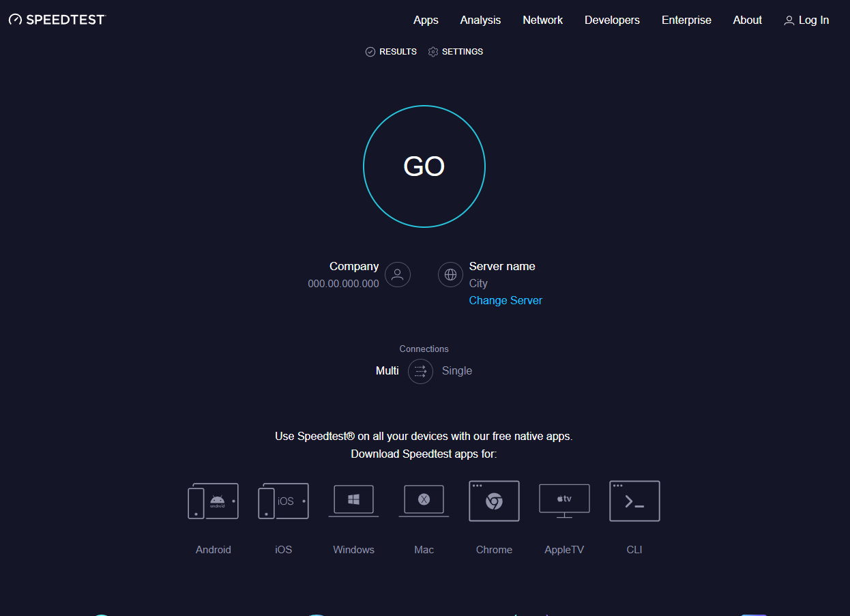Open the Analysis menu
The height and width of the screenshot is (616, 850).
(480, 20)
